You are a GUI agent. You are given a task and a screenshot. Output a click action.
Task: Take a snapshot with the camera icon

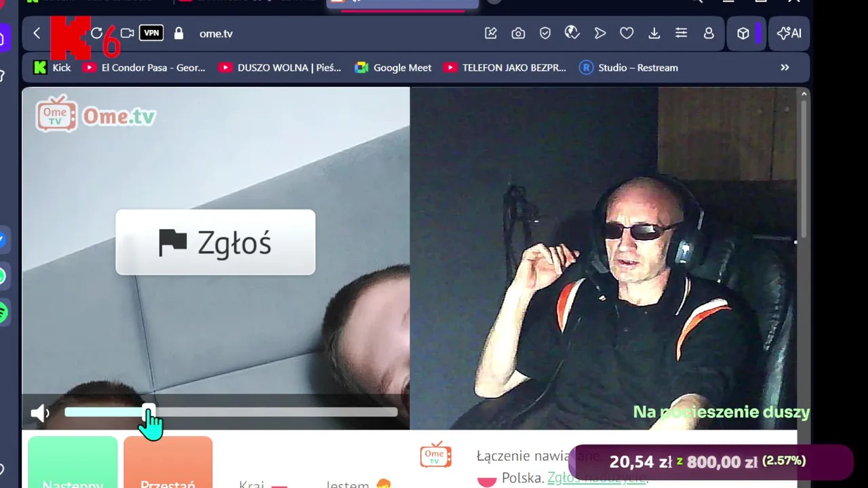(x=518, y=33)
